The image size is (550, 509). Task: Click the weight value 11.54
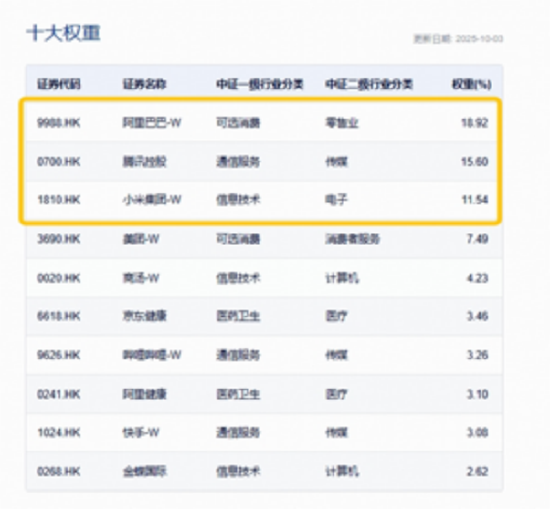pyautogui.click(x=475, y=200)
